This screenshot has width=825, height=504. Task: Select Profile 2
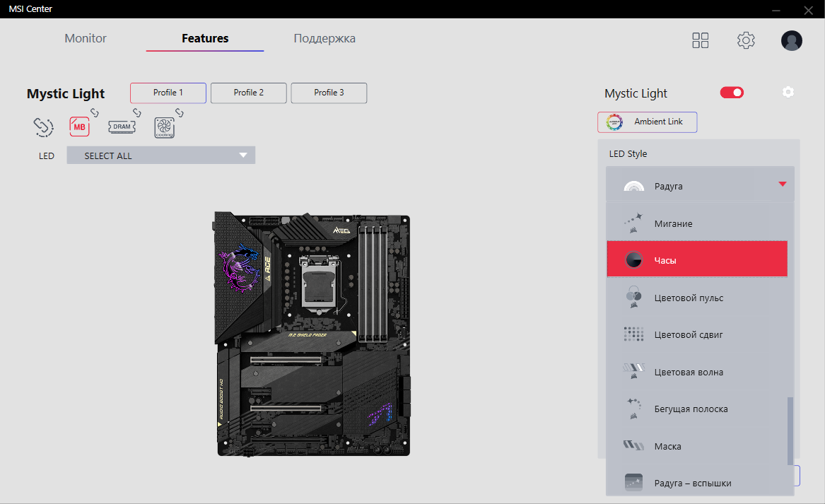point(249,93)
